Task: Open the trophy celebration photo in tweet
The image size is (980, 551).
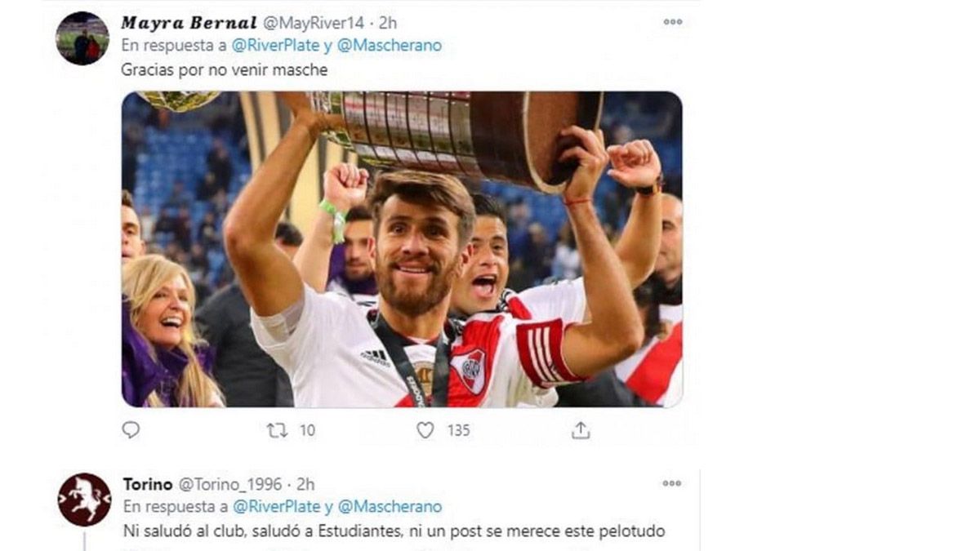Action: coord(402,249)
